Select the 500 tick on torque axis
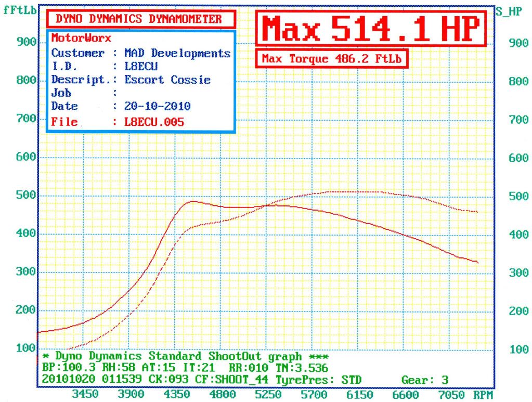Image resolution: width=532 pixels, height=402 pixels. 26,195
